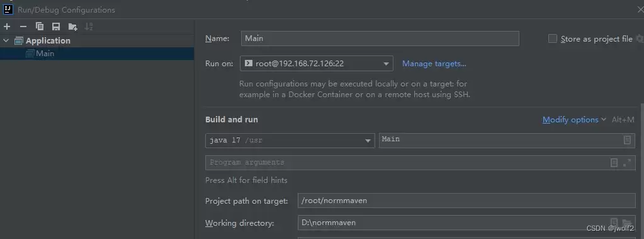Viewport: 644px width, 239px height.
Task: Save the configuration using disk icon
Action: click(56, 26)
